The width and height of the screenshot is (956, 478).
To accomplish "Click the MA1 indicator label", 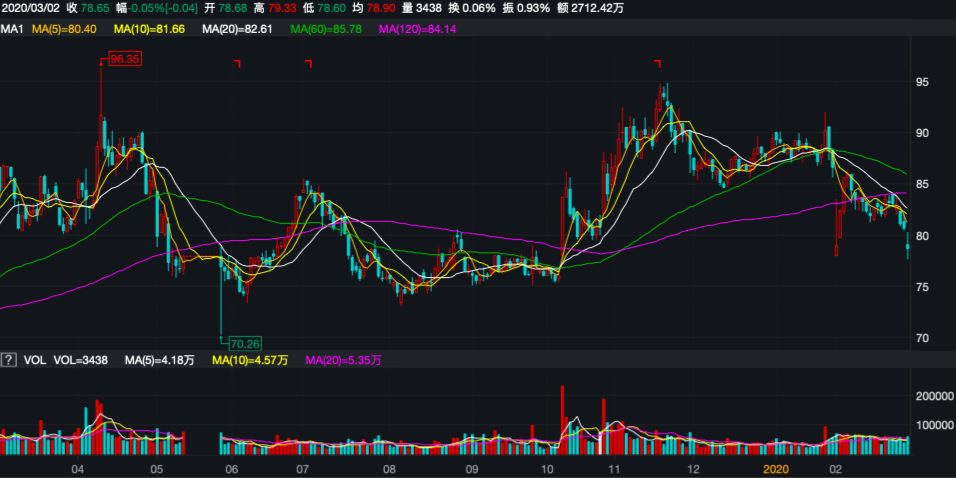I will [x=12, y=29].
